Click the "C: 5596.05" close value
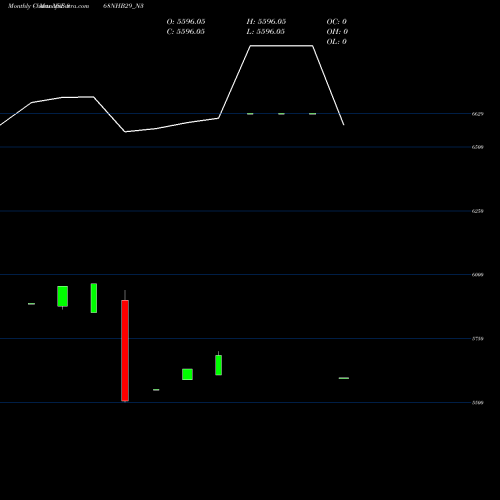 pos(186,32)
